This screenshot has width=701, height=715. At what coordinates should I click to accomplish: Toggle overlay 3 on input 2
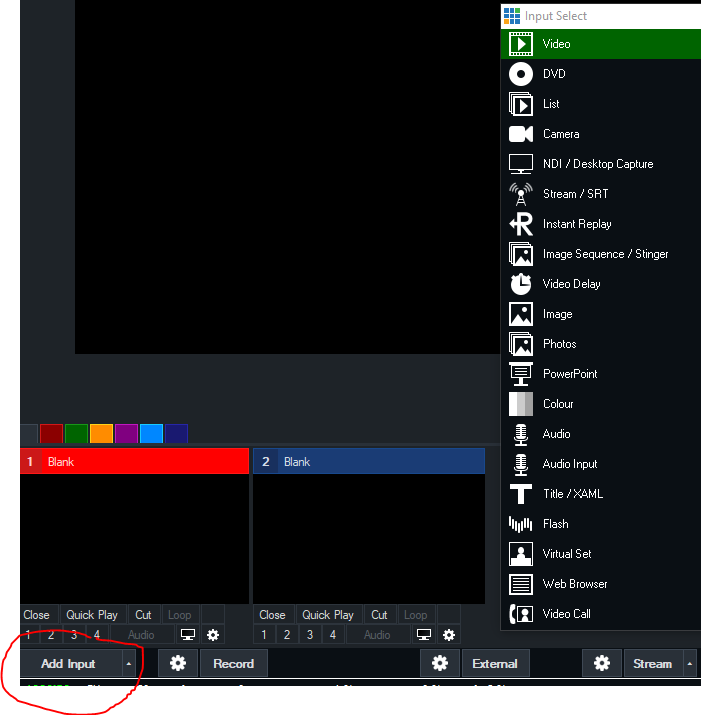click(x=310, y=635)
